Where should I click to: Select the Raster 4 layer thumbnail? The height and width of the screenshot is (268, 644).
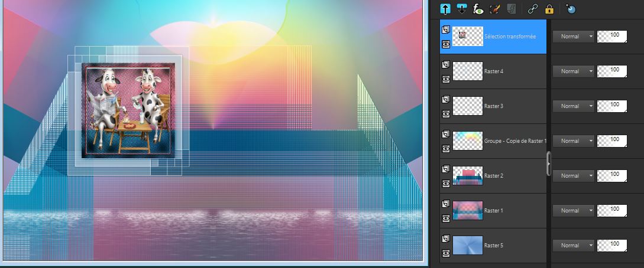coord(467,71)
